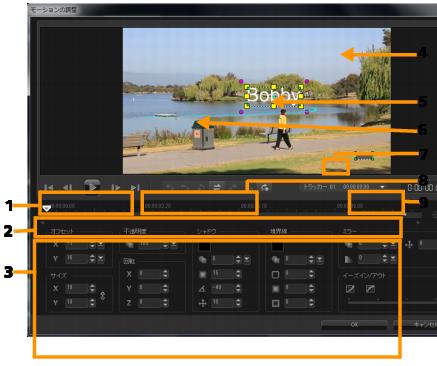
Task: Advance to the next frame
Action: (x=116, y=188)
